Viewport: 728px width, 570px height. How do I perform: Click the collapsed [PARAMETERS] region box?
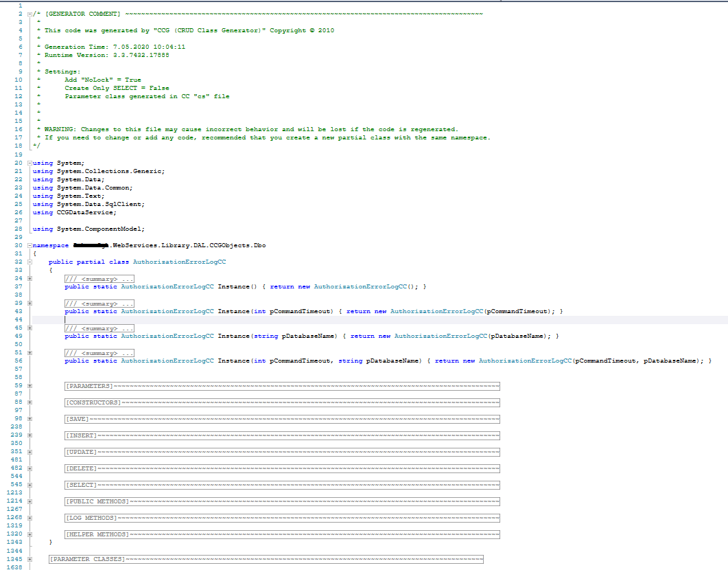click(x=282, y=386)
